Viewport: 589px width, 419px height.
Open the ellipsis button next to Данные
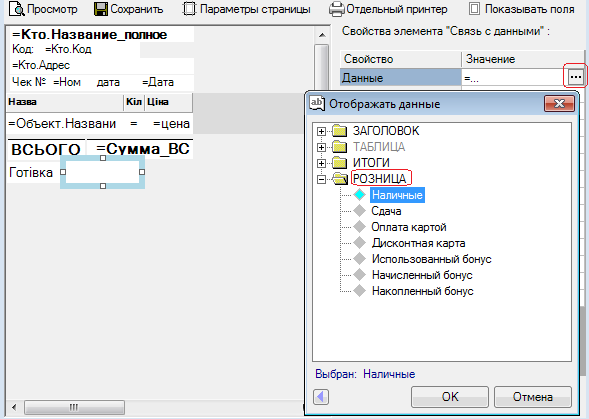pos(575,77)
